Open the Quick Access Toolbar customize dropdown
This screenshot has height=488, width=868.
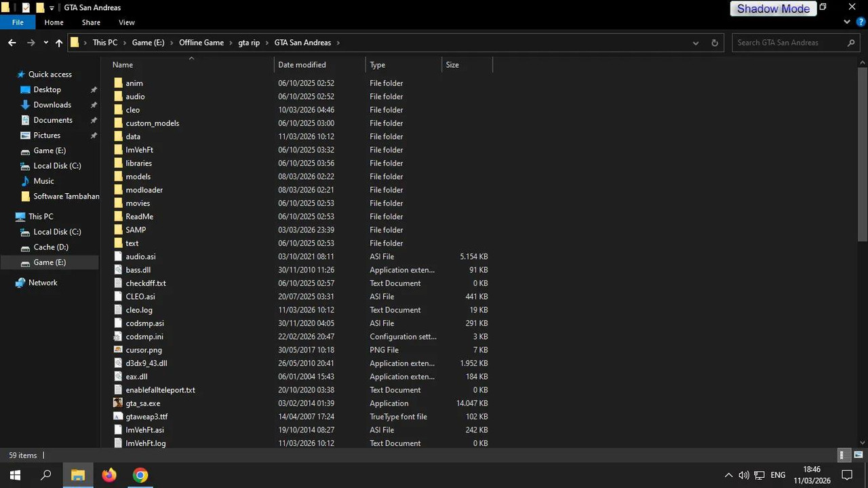point(52,8)
